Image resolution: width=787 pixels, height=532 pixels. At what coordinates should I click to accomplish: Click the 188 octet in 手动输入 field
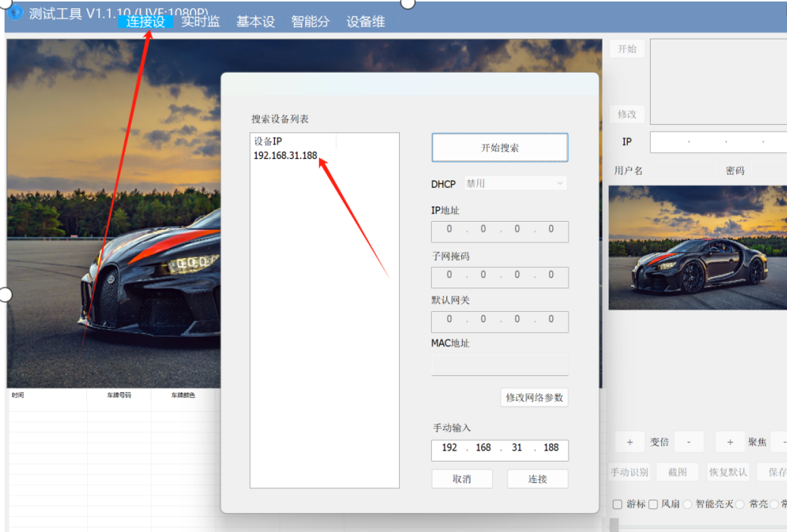coord(551,448)
